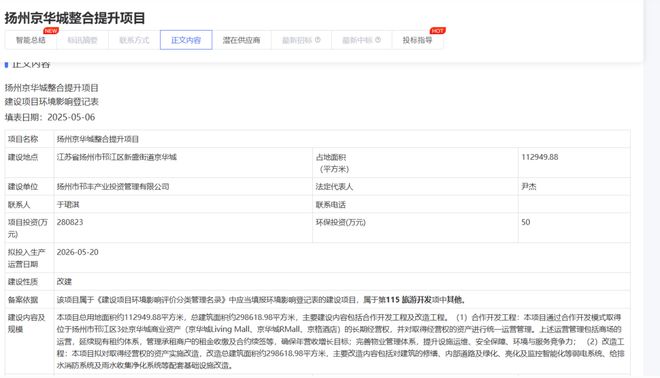Click the 联系电话 label cell
This screenshot has height=378, width=660.
click(x=415, y=205)
